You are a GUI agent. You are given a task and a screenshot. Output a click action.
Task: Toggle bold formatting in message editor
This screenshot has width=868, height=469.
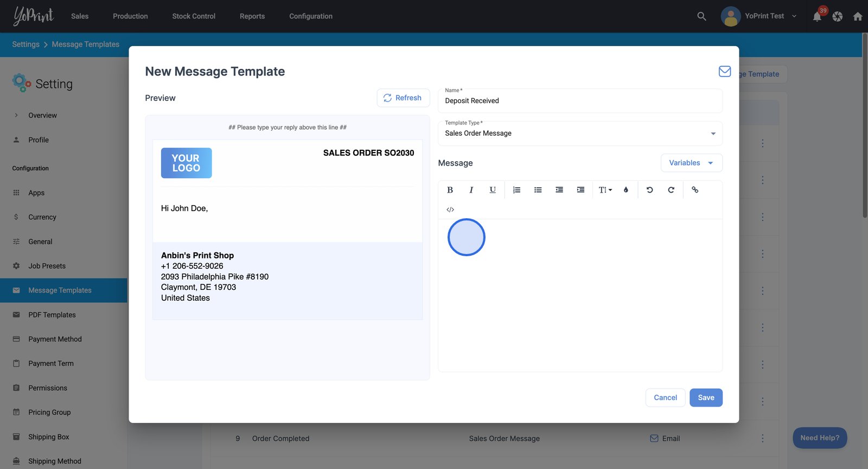pyautogui.click(x=450, y=190)
